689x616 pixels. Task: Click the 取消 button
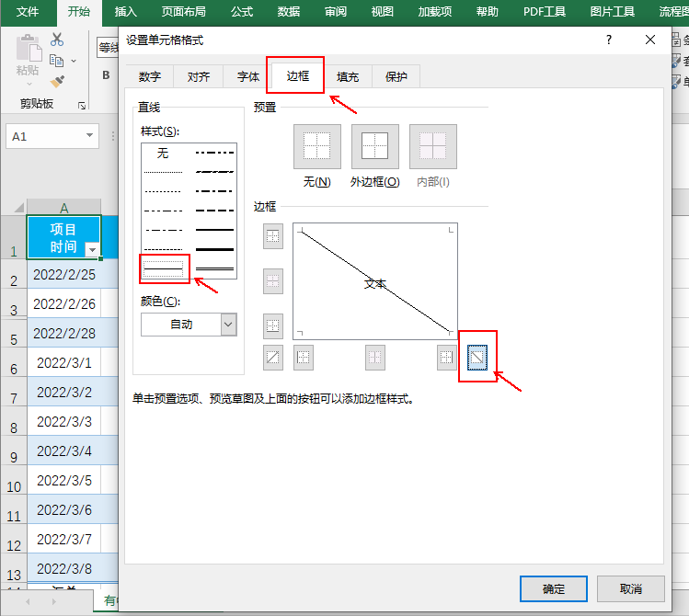630,588
